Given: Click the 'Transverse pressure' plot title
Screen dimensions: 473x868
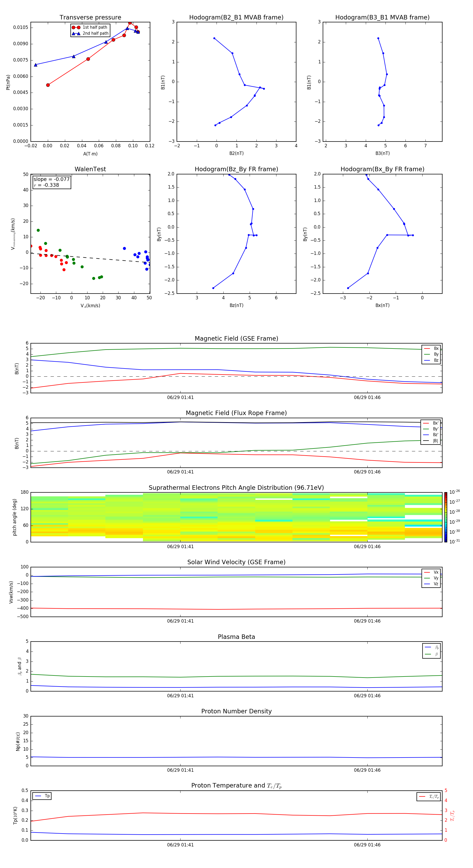Looking at the screenshot, I should click(x=90, y=18).
